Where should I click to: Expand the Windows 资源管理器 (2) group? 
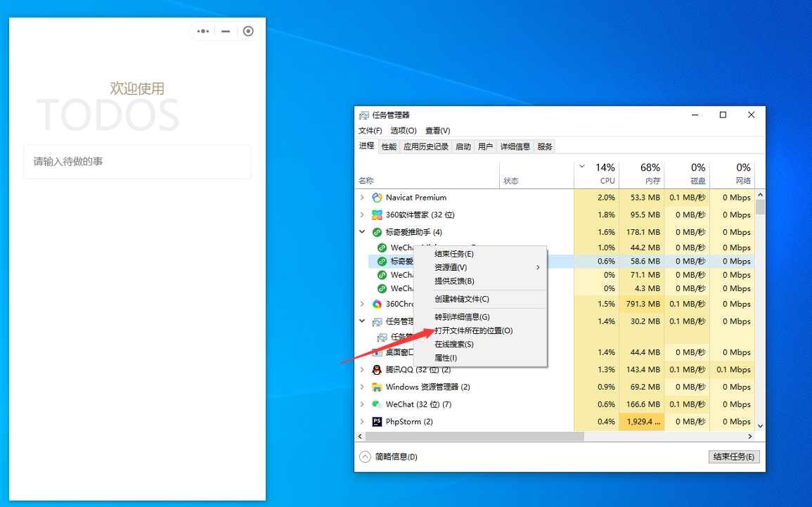(x=362, y=387)
